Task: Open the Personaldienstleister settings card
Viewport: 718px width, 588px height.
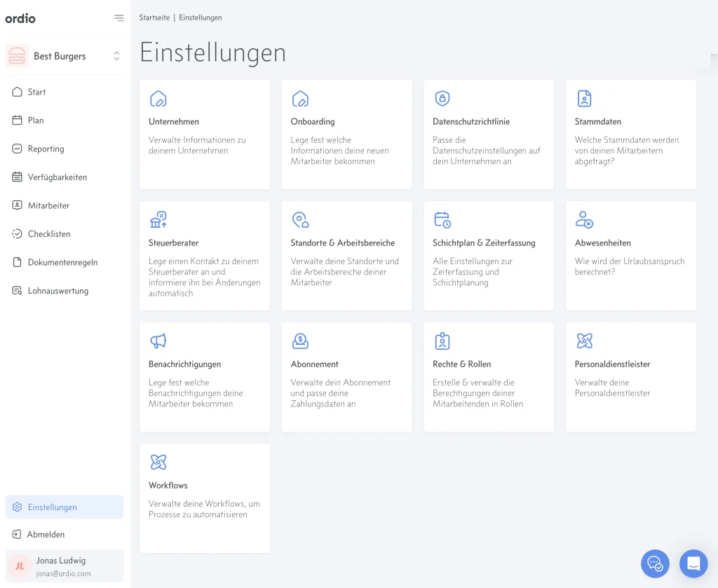Action: 630,377
